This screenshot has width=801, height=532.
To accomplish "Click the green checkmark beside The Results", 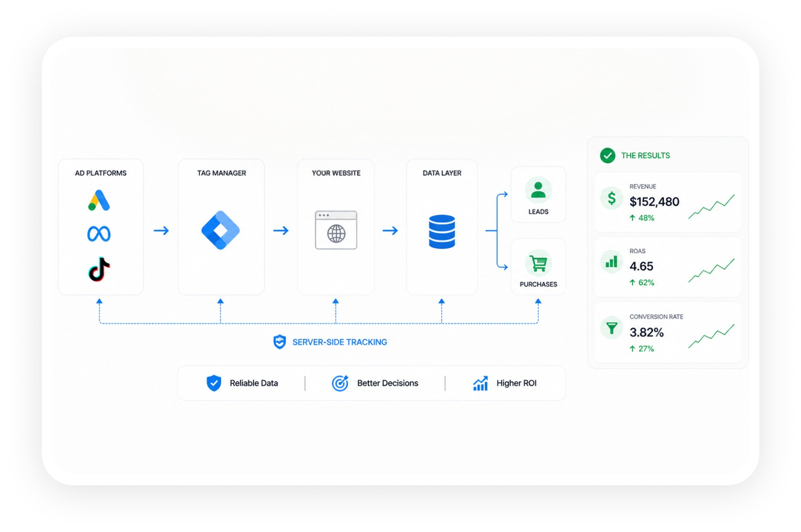I will tap(608, 156).
